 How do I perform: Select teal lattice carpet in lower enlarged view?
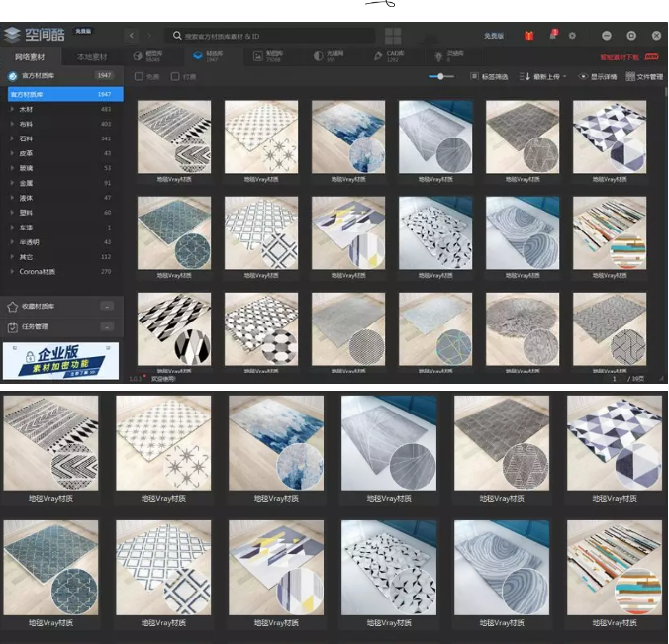[x=50, y=568]
